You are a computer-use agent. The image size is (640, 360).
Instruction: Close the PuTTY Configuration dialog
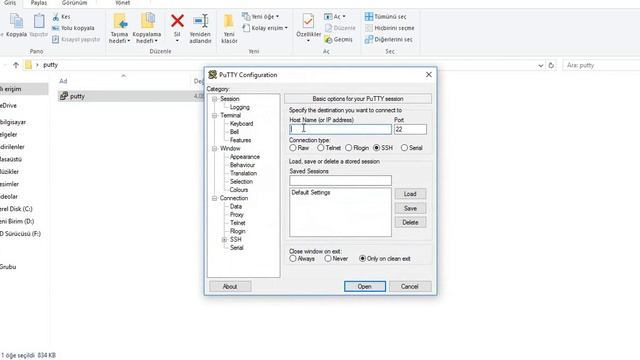(429, 75)
